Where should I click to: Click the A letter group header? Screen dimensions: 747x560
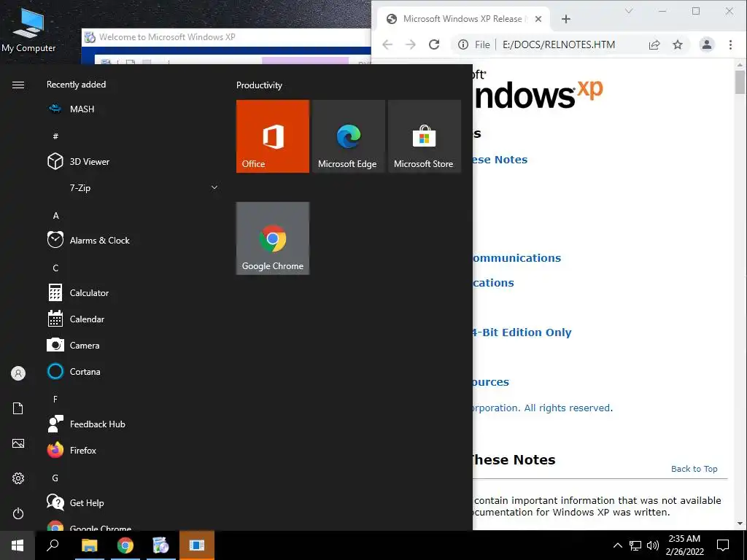[x=55, y=215]
